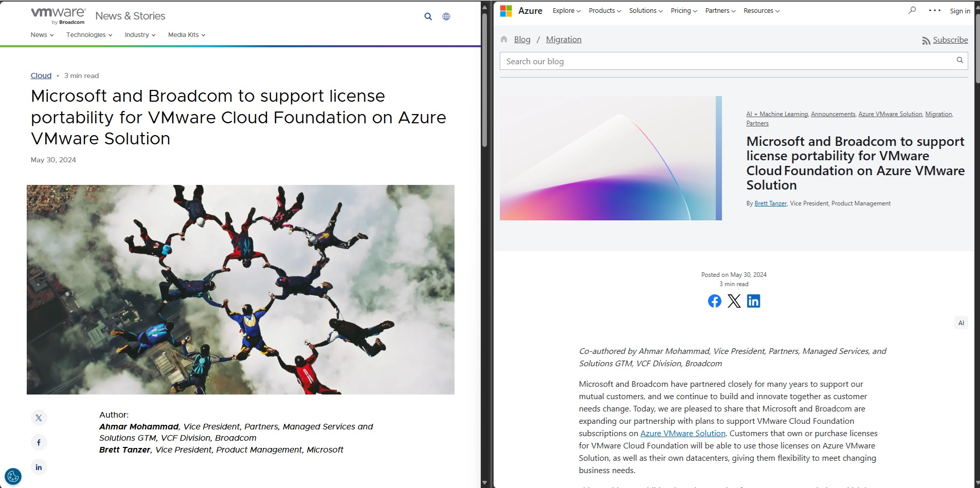The height and width of the screenshot is (488, 980).
Task: Expand the Pricing menu on Azure
Action: click(x=684, y=10)
